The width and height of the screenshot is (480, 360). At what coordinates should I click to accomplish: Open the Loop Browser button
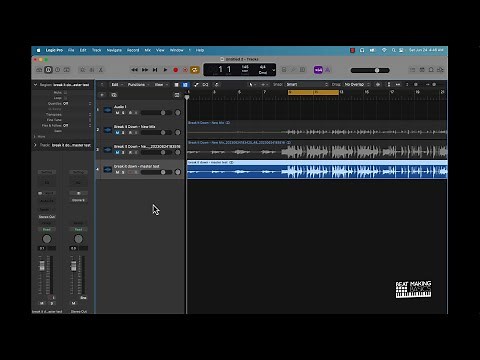coord(431,70)
